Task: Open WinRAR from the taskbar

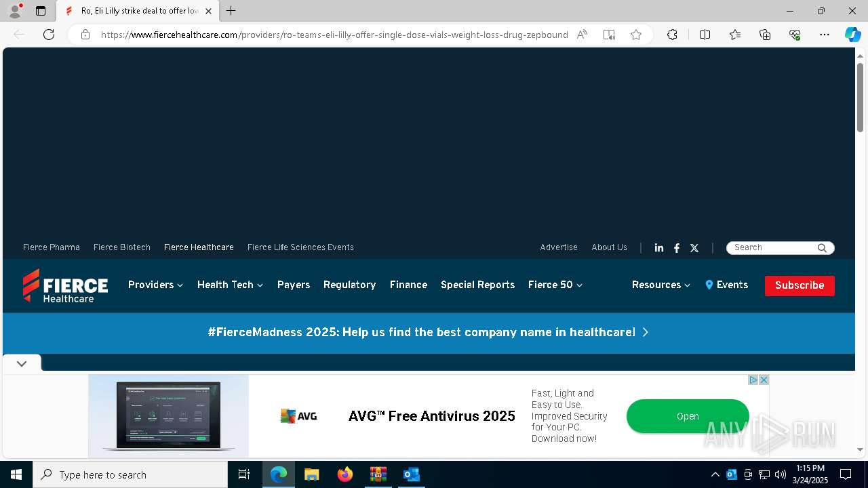Action: pos(378,474)
